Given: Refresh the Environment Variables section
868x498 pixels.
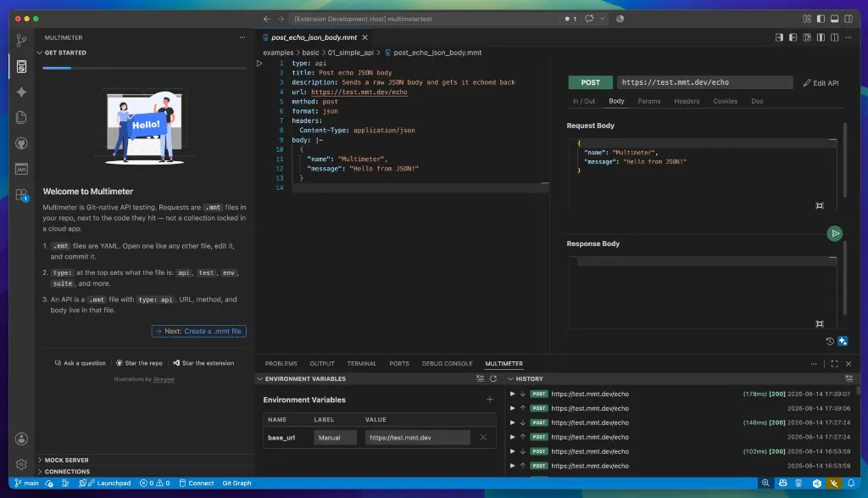Looking at the screenshot, I should [493, 379].
